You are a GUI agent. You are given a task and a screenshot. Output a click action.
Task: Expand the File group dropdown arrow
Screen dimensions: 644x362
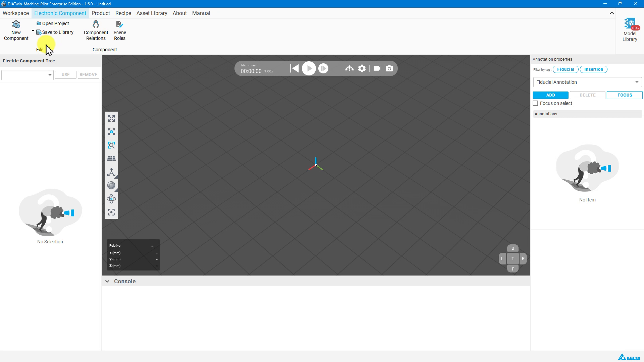pyautogui.click(x=33, y=31)
